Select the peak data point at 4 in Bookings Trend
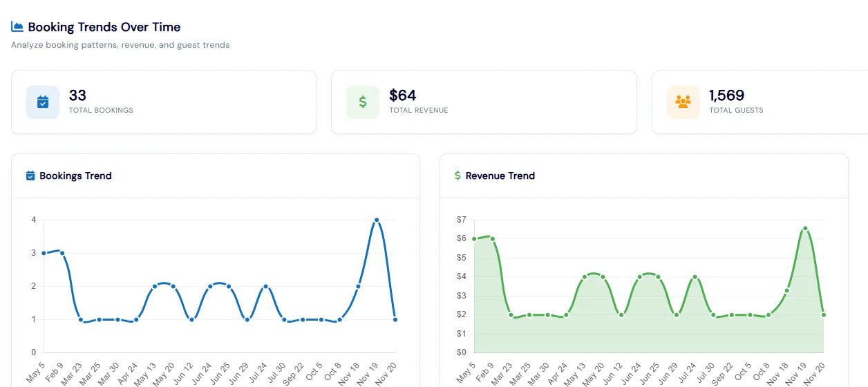Viewport: 868px width, 387px height. (377, 220)
